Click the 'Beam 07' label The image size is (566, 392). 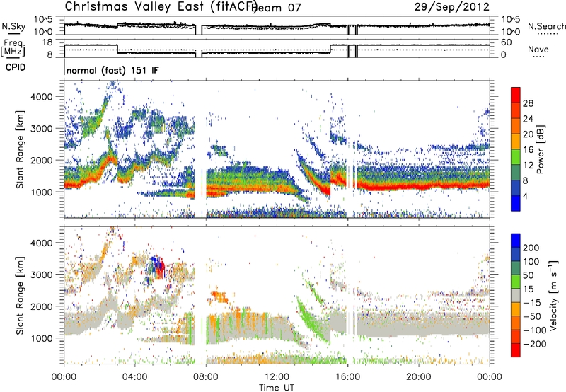(x=276, y=7)
